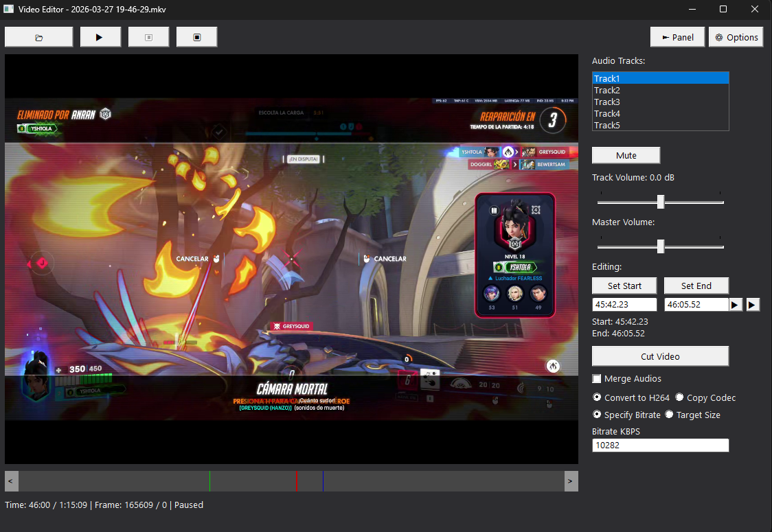Select Track5 in Audio Tracks list
772x532 pixels.
tap(660, 125)
